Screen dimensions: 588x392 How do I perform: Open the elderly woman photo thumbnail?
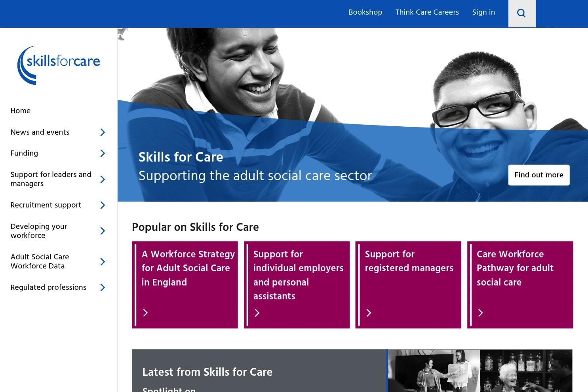click(526, 371)
